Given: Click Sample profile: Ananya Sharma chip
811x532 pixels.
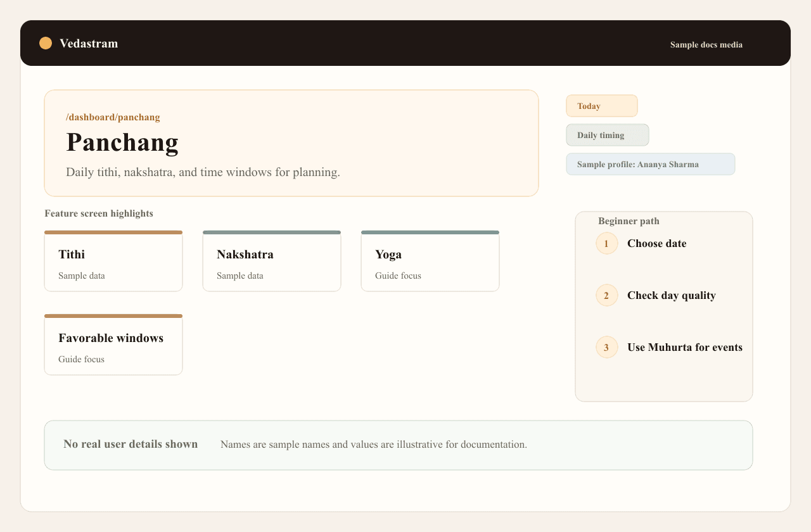Looking at the screenshot, I should click(651, 164).
